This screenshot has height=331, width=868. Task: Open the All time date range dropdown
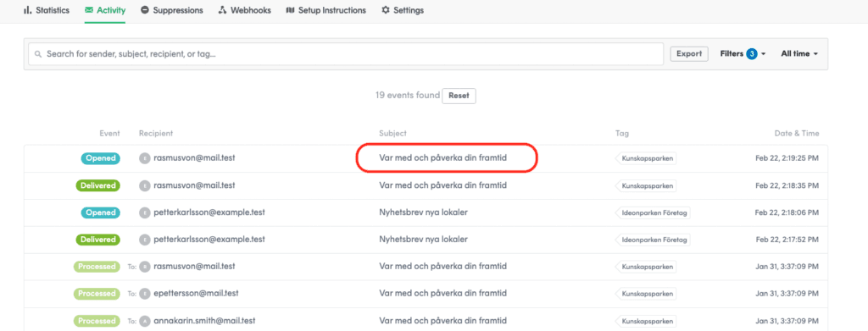click(799, 53)
